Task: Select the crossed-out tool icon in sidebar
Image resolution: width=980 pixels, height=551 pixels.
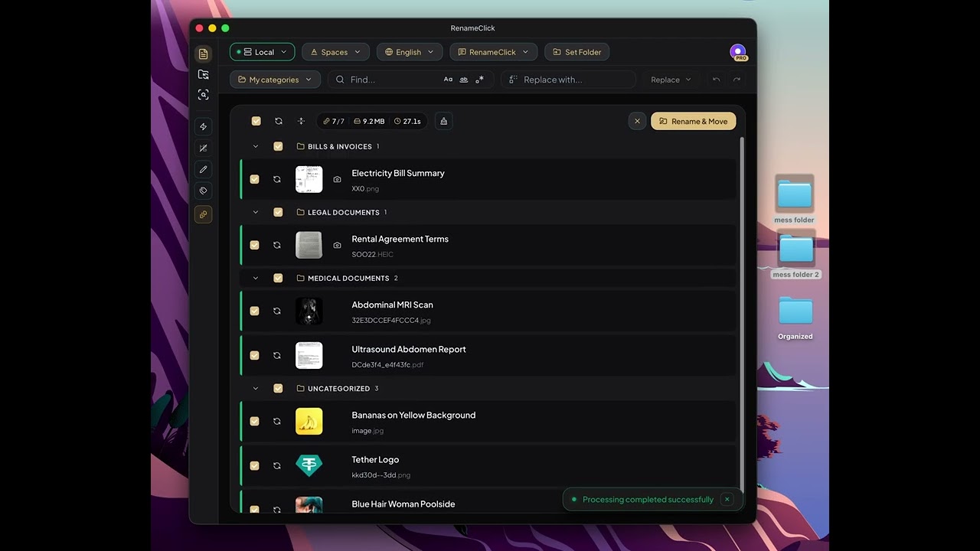Action: coord(203,148)
